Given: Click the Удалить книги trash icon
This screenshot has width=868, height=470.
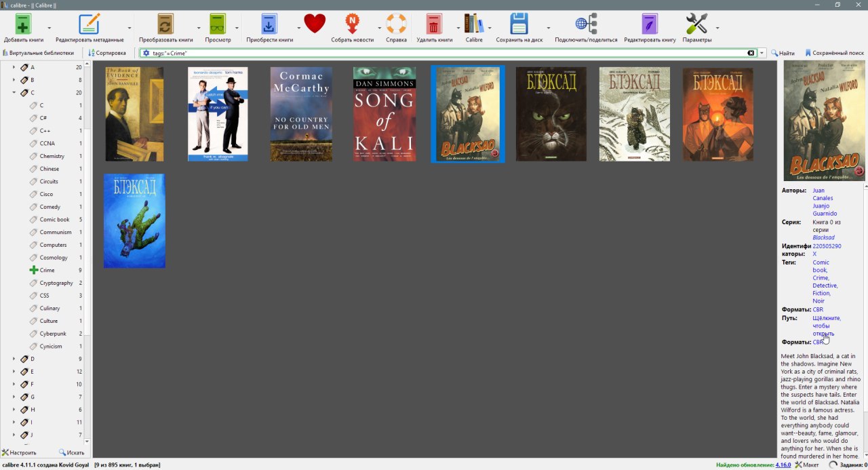Looking at the screenshot, I should point(434,24).
